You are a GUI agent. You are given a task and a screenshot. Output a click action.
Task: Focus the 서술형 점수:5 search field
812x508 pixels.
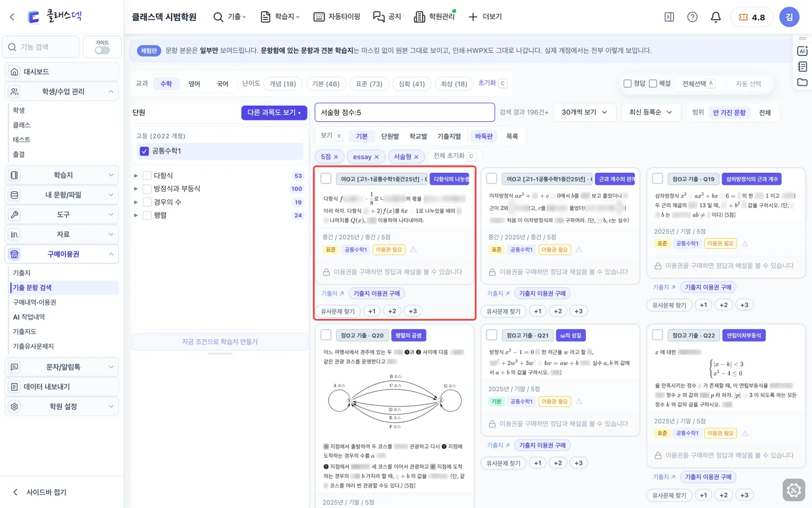(x=404, y=112)
